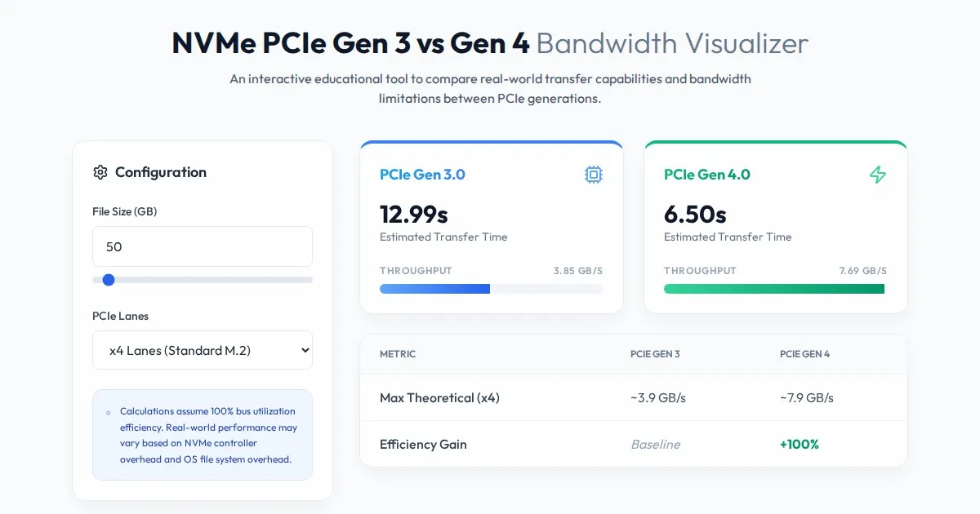Open the PCIe Lanes dropdown

(x=203, y=350)
